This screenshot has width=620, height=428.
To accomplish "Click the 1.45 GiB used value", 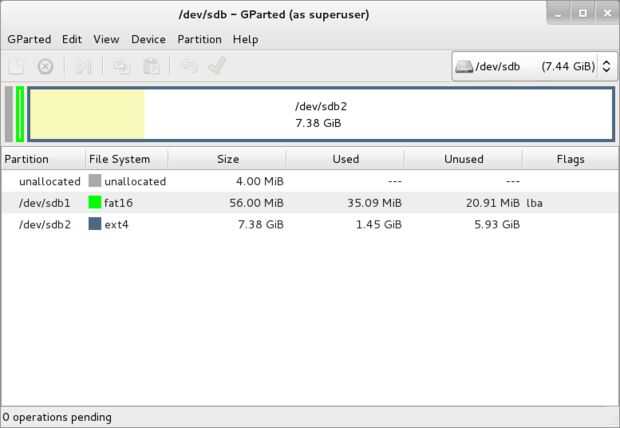I will pos(379,225).
